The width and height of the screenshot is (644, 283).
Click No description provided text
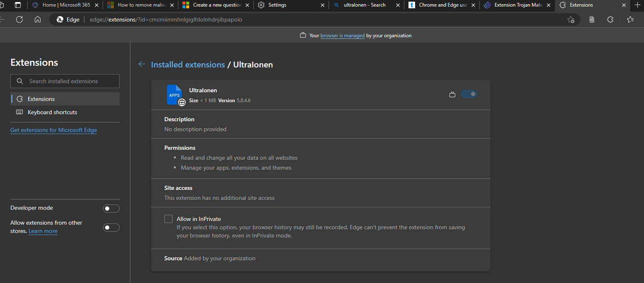coord(195,129)
